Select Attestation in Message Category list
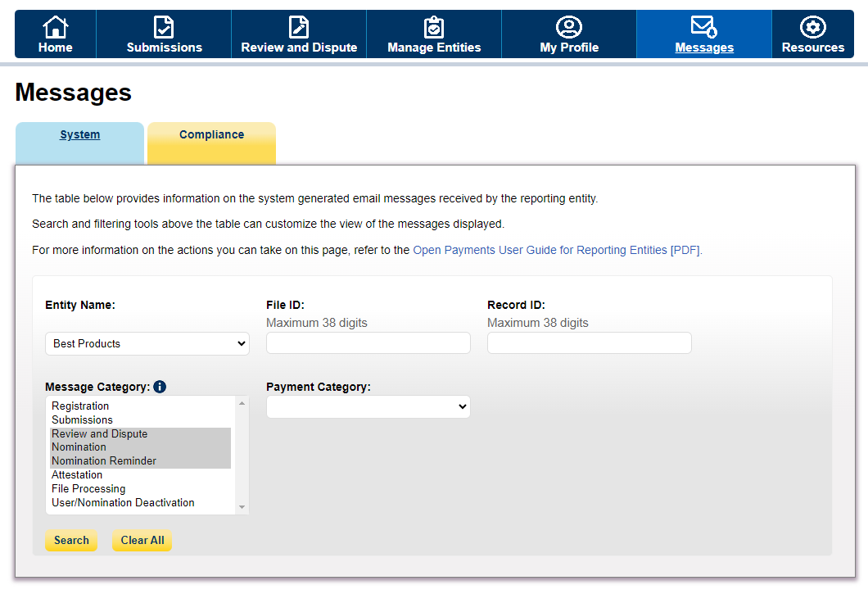 coord(140,475)
